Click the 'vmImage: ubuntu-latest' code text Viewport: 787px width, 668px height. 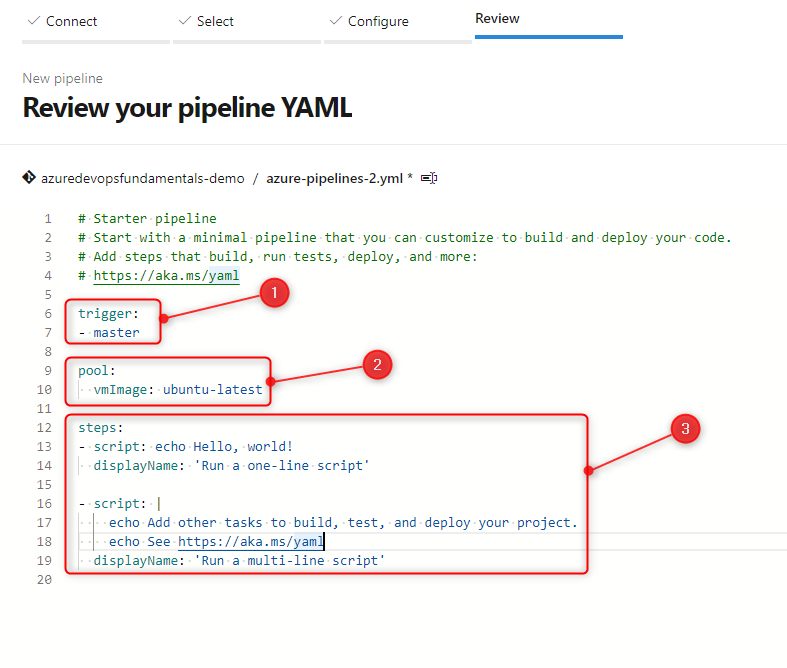(178, 389)
